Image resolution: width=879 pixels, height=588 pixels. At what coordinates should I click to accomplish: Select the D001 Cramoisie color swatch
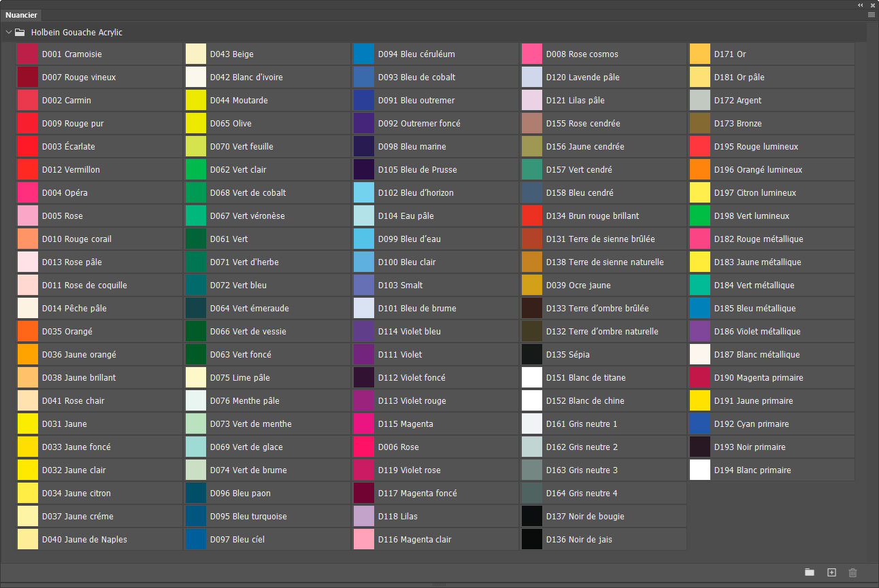pos(28,54)
